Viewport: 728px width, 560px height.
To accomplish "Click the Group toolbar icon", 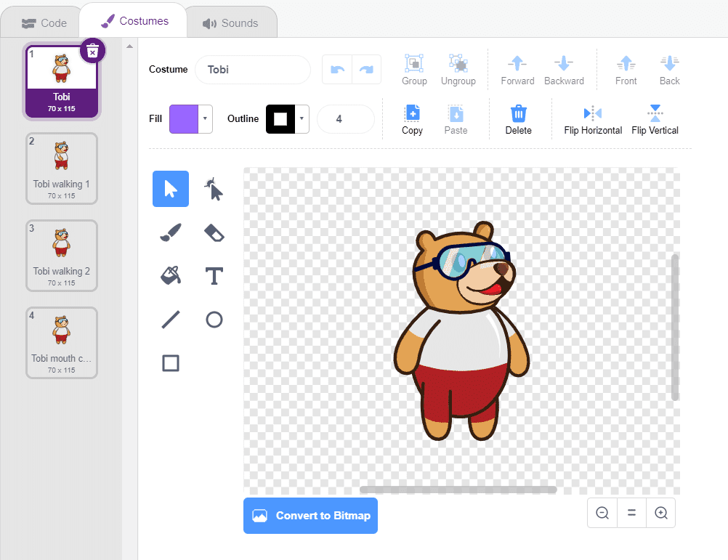I will [x=414, y=69].
